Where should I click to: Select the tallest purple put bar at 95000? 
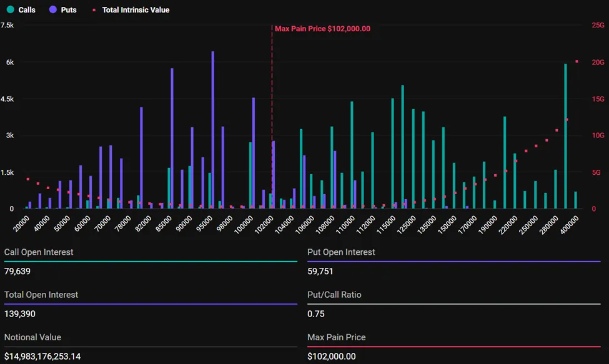coord(213,130)
